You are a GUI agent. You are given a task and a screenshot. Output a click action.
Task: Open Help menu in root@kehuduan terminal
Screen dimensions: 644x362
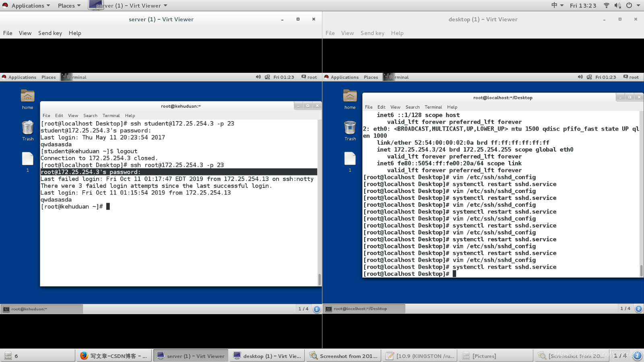(130, 115)
